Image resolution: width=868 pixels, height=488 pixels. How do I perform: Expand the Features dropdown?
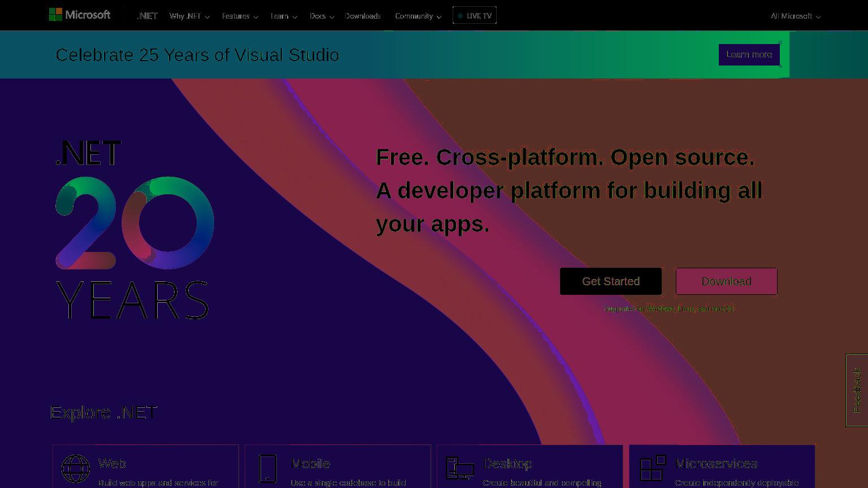point(240,16)
